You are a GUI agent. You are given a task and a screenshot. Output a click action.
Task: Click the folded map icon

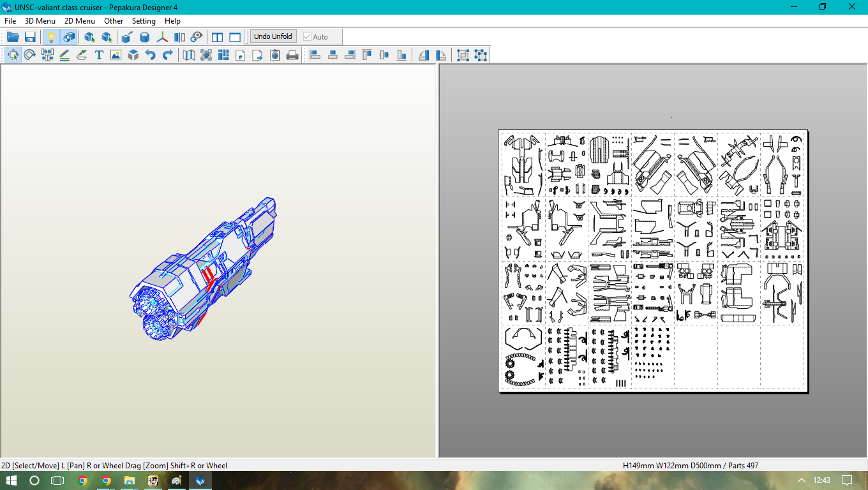click(x=189, y=55)
